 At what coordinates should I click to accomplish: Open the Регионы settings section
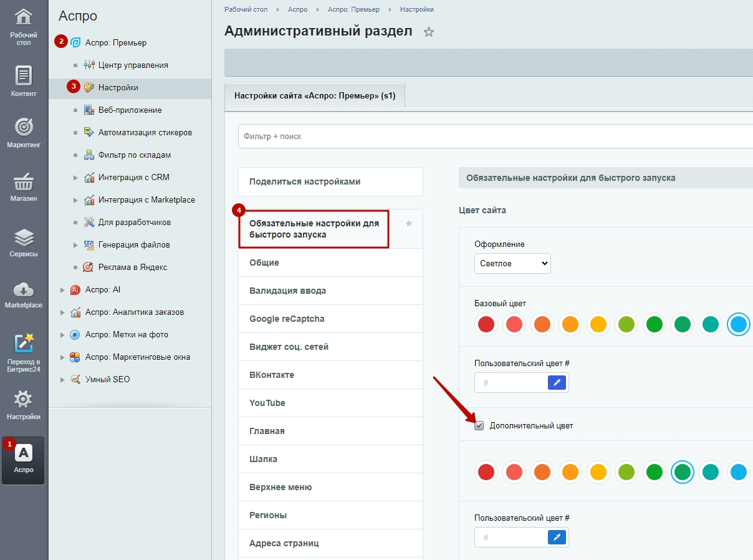[x=330, y=515]
